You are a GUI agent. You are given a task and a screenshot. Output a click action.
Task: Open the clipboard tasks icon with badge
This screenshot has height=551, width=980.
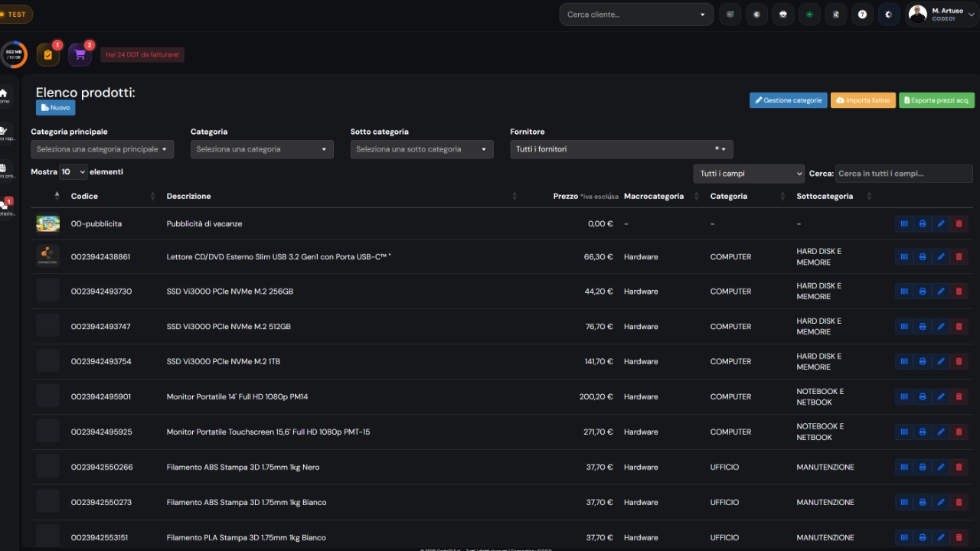pos(48,54)
